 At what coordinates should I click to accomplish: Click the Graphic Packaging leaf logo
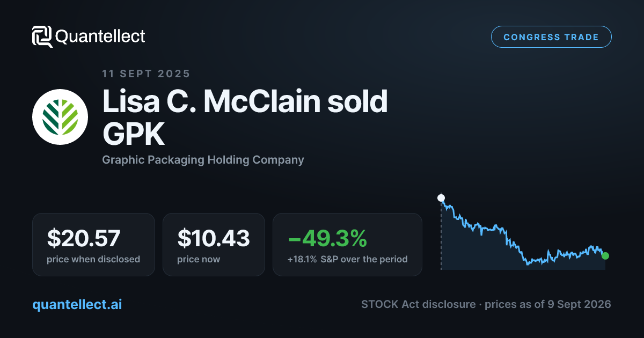pos(60,117)
